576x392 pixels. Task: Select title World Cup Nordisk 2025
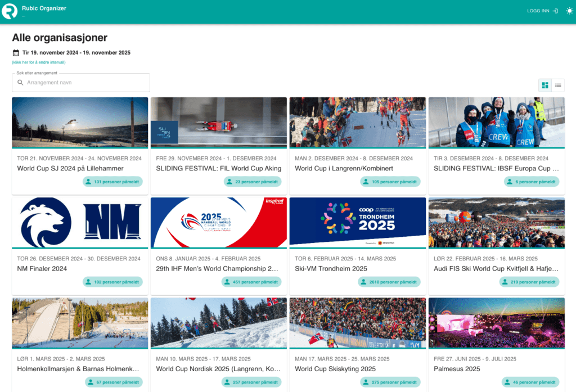(218, 369)
